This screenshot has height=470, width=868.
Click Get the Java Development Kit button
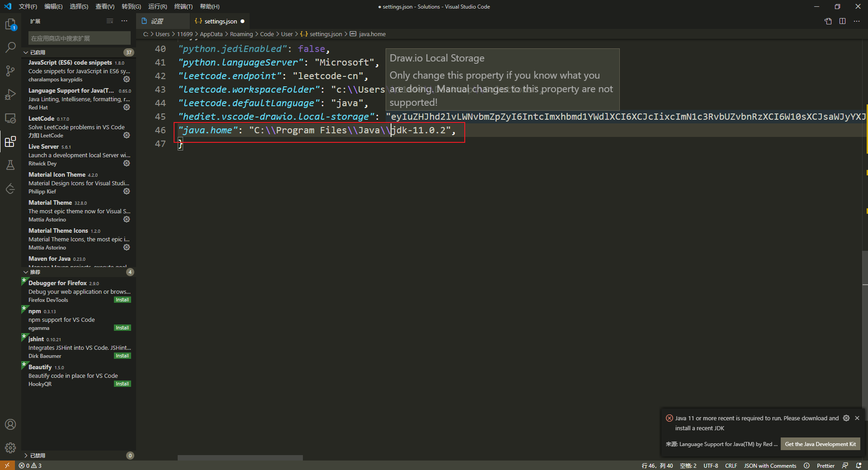tap(820, 444)
